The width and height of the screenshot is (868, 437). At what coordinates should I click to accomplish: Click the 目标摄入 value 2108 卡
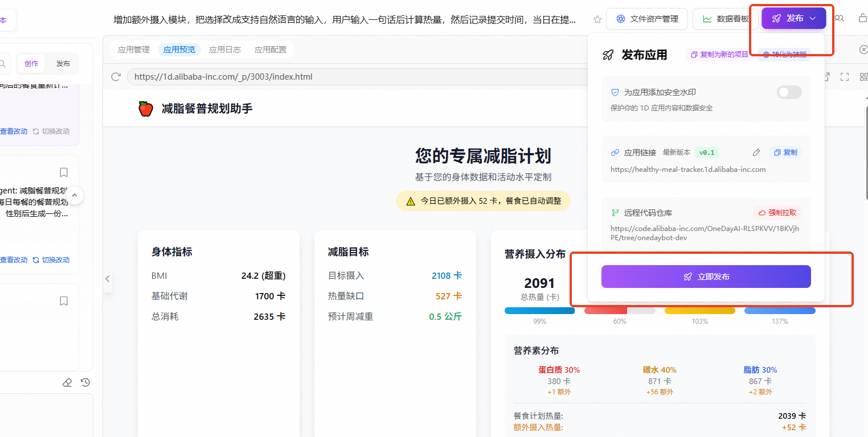click(447, 275)
